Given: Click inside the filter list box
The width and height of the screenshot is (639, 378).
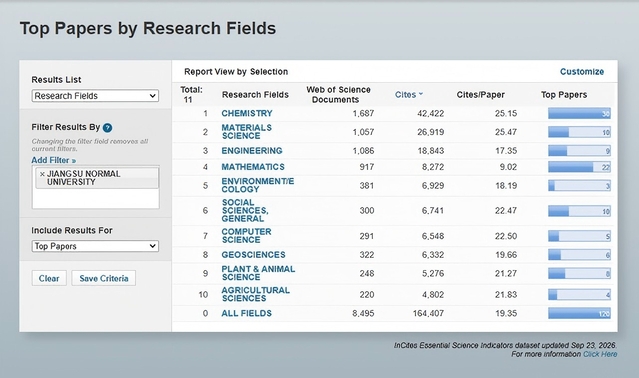Looking at the screenshot, I should point(95,198).
